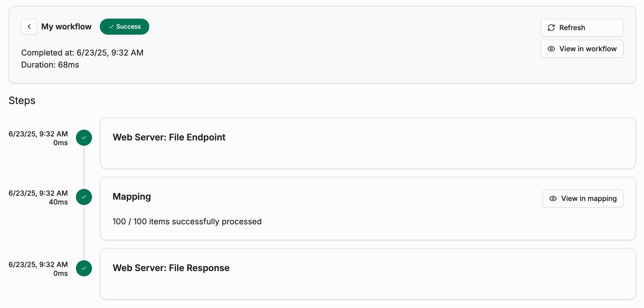Select the Web Server: File Endpoint card

tap(368, 143)
